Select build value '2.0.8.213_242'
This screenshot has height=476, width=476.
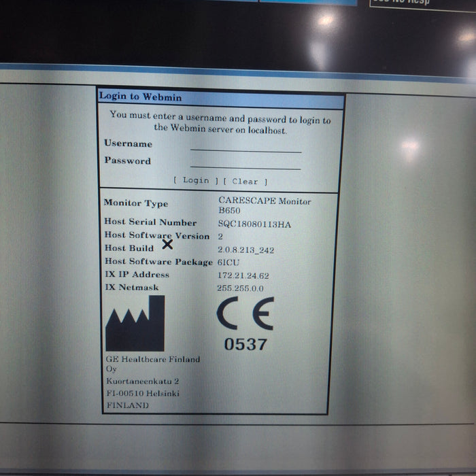(246, 250)
